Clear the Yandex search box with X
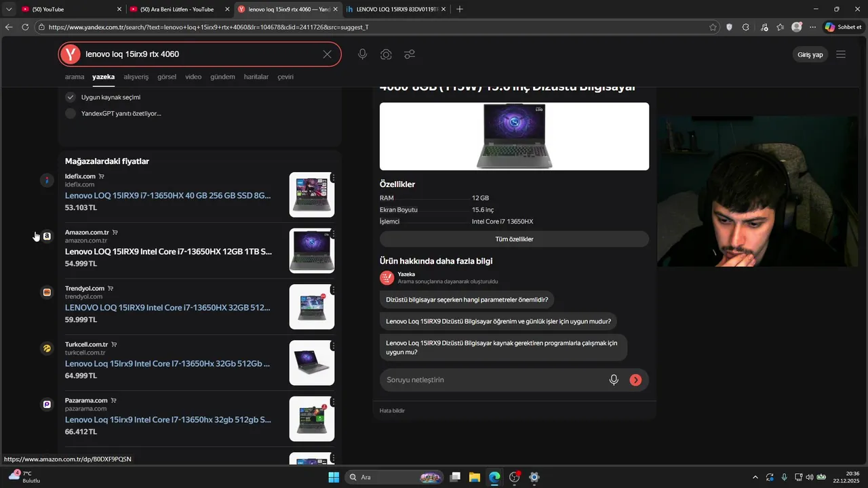The height and width of the screenshot is (488, 868). click(x=327, y=54)
